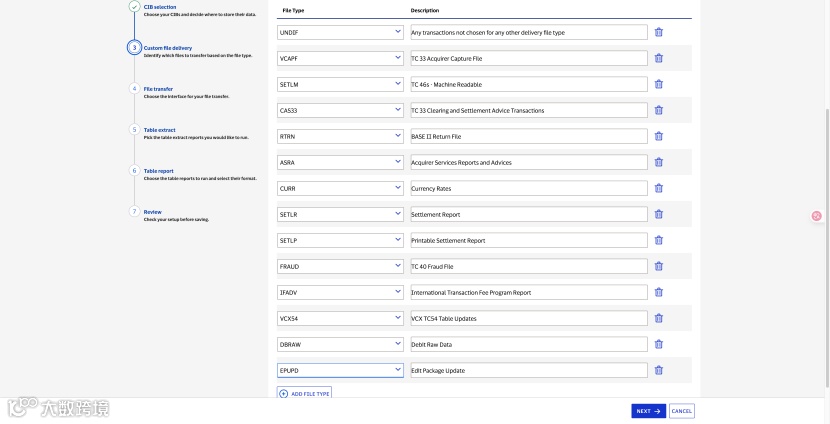Delete the VCAPF file type row
This screenshot has height=424, width=830.
pyautogui.click(x=658, y=58)
